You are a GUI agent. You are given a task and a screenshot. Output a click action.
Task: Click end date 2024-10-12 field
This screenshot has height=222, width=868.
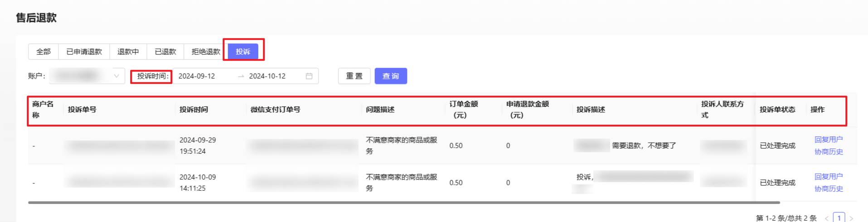coord(267,76)
